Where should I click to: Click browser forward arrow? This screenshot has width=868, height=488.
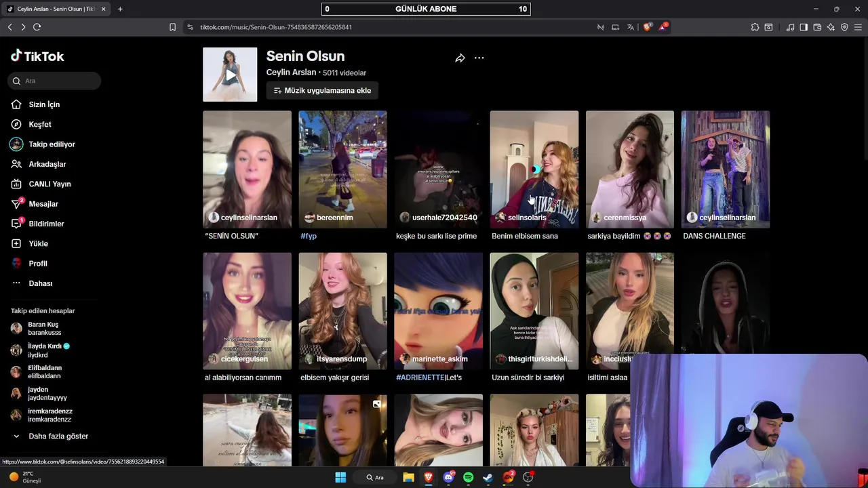pos(23,27)
